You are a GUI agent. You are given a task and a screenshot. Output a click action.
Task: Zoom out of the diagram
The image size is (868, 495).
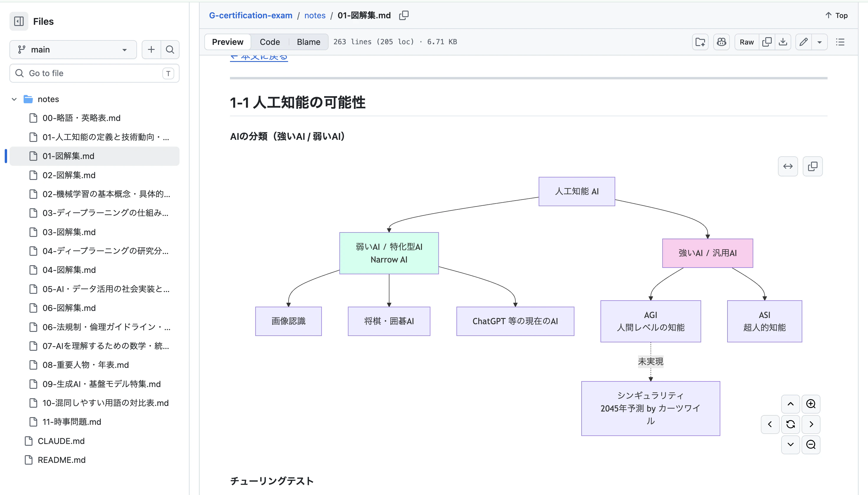811,445
